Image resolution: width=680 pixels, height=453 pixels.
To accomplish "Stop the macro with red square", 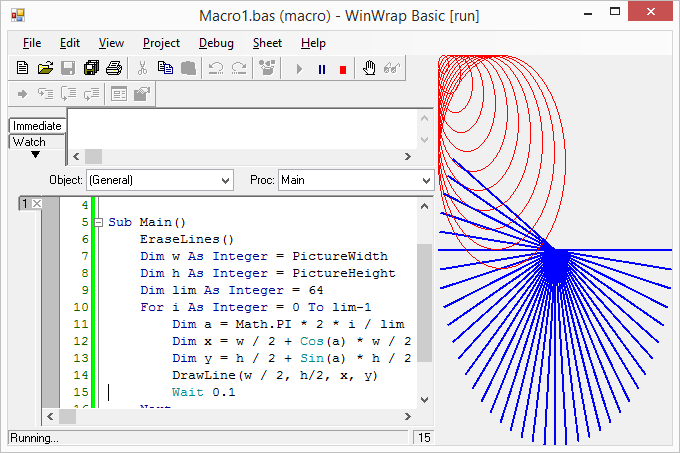I will (x=343, y=69).
